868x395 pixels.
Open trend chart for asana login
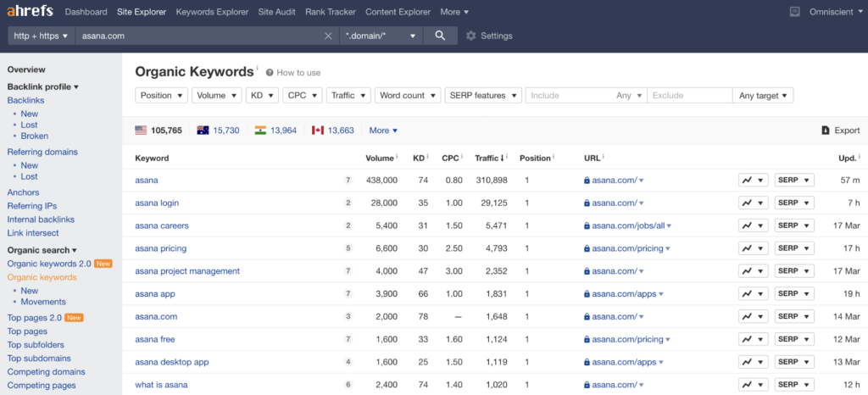coord(753,203)
